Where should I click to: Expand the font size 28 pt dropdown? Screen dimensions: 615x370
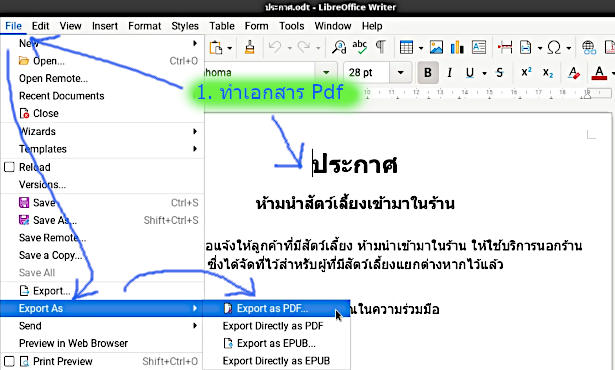click(x=400, y=72)
